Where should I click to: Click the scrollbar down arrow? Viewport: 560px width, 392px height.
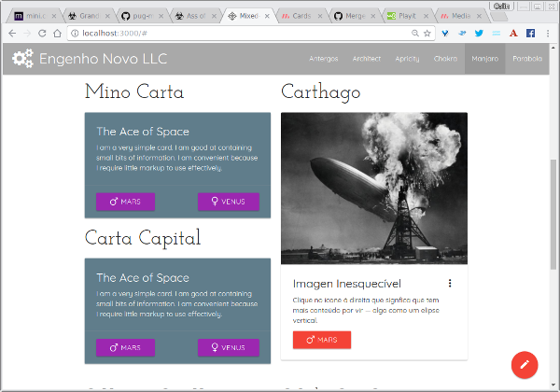553,385
